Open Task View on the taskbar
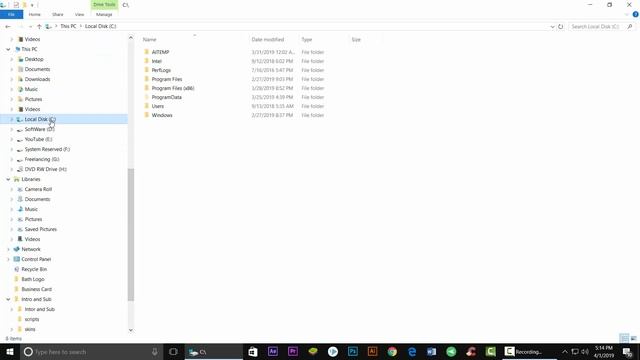640x360 pixels. click(x=173, y=351)
